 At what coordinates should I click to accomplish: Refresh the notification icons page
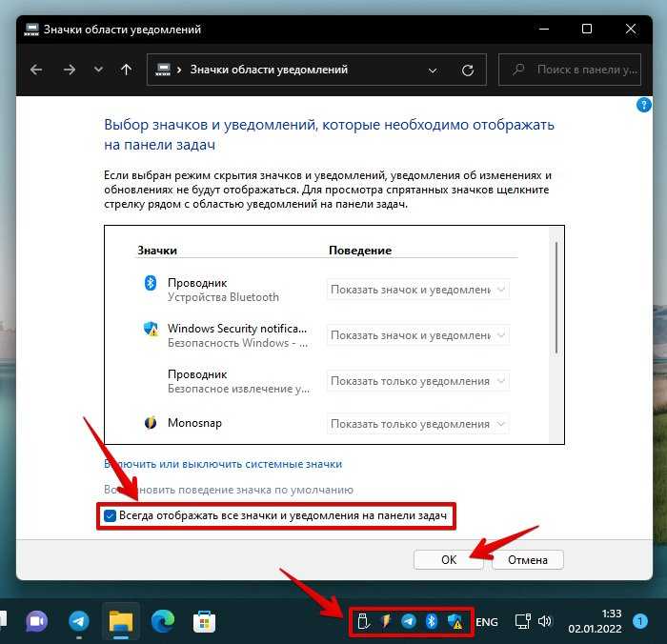[468, 70]
